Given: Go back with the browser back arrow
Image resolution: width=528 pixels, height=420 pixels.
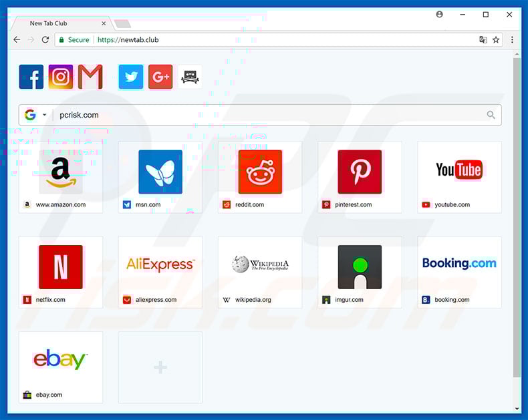Looking at the screenshot, I should 17,39.
